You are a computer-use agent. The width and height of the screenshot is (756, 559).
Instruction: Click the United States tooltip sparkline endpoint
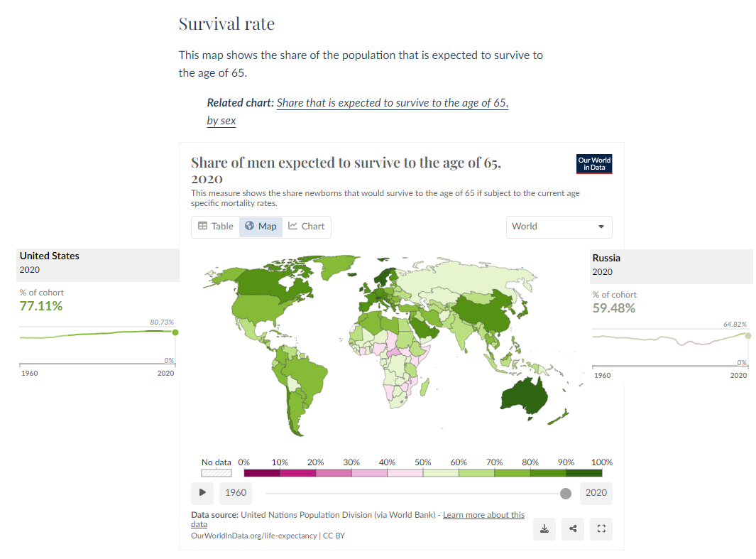175,332
